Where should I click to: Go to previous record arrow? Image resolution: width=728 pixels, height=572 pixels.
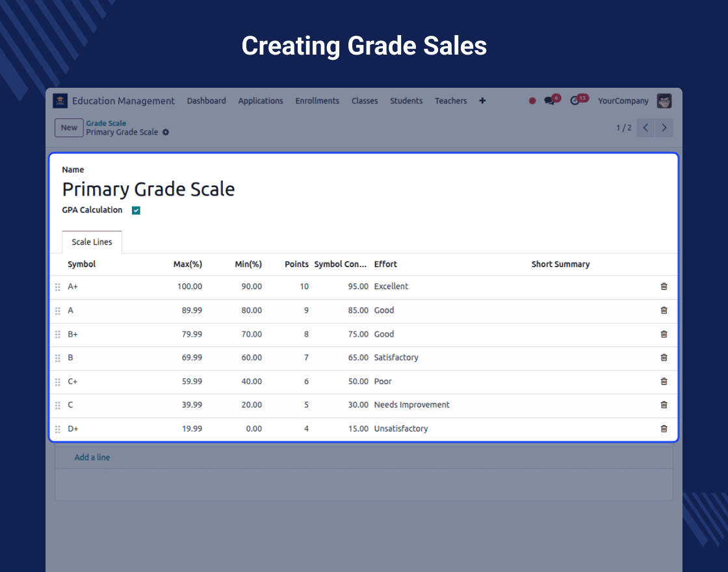(645, 127)
